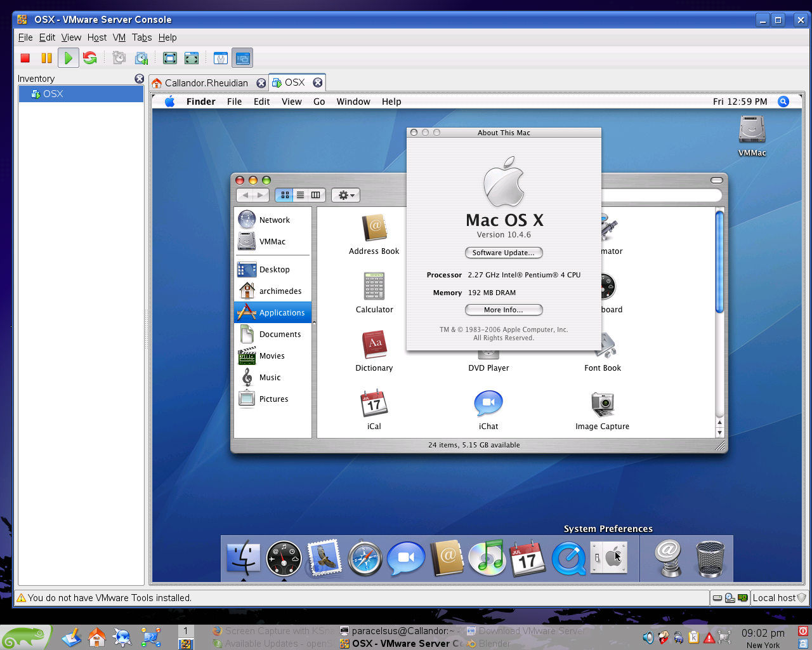Image resolution: width=812 pixels, height=650 pixels.
Task: Open the archimedes home folder in sidebar
Action: point(273,291)
